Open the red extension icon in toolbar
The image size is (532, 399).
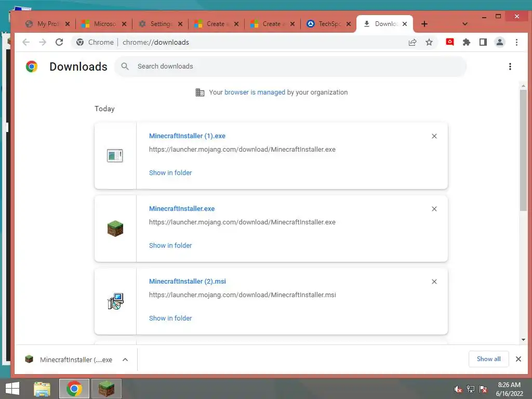450,42
